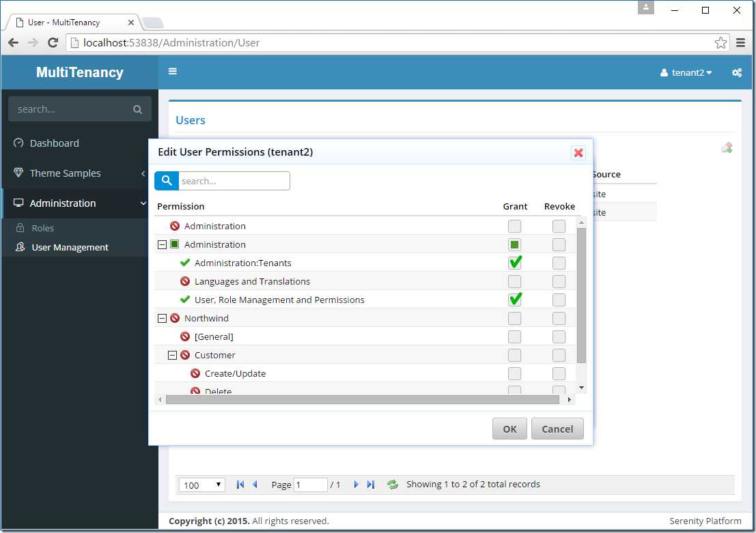Click the MultiTenancy logo link
The width and height of the screenshot is (756, 533).
point(79,72)
